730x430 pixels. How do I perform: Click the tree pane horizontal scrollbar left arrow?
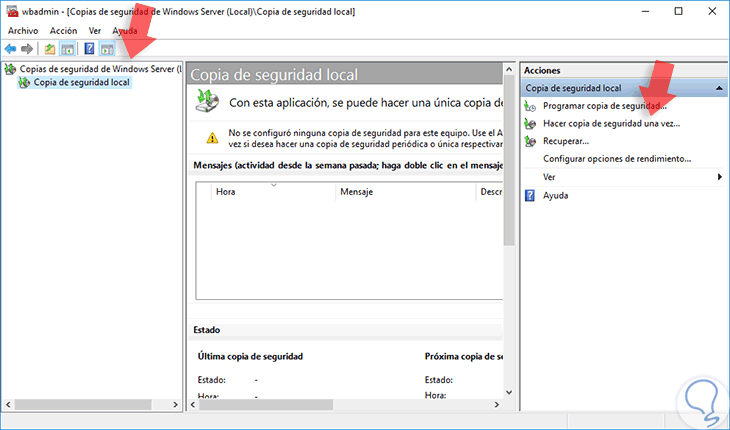coord(8,405)
